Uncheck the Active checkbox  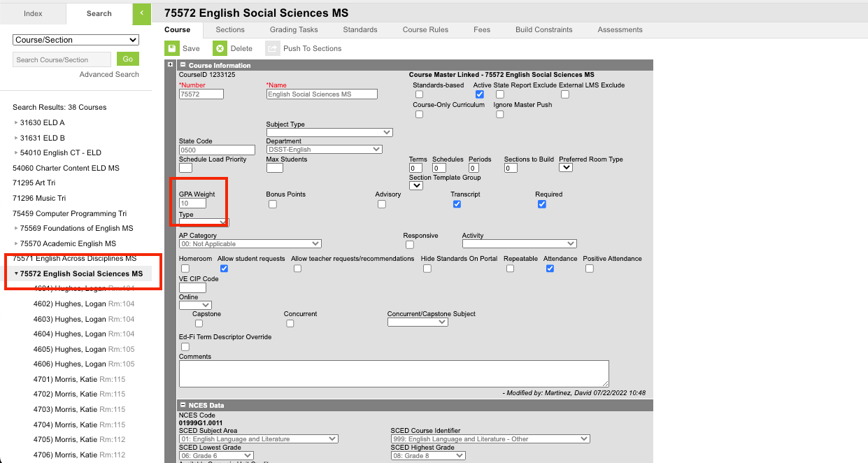point(479,94)
